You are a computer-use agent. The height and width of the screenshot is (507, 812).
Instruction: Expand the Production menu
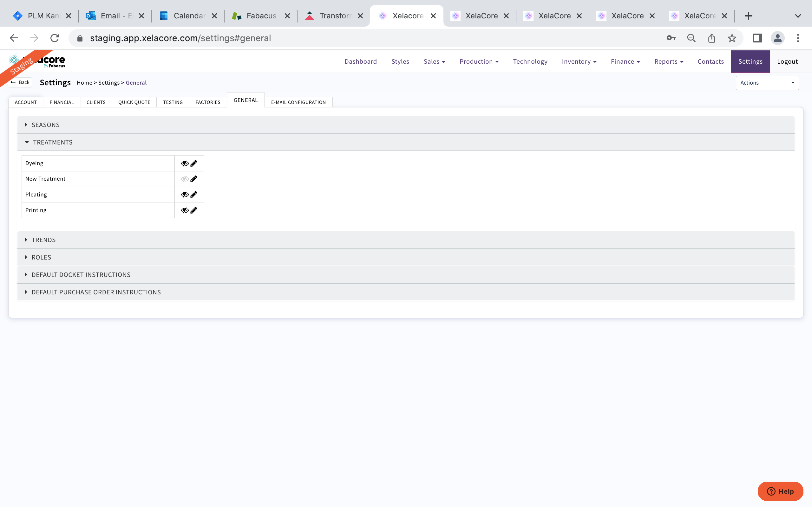(479, 61)
